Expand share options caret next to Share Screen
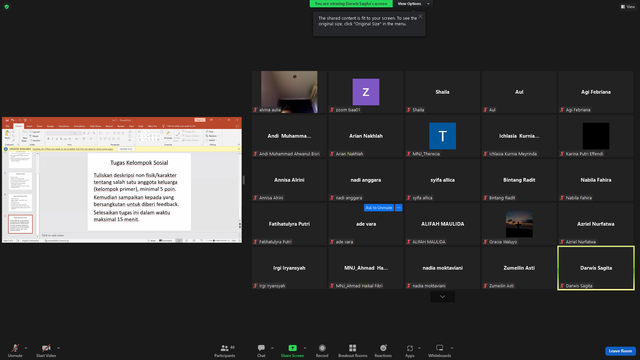The image size is (640, 360). pyautogui.click(x=305, y=348)
